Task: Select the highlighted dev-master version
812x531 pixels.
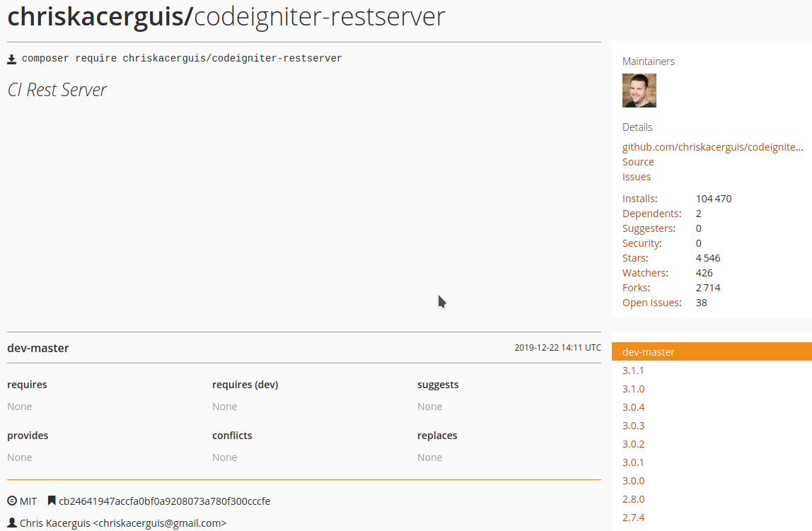Action: click(647, 351)
